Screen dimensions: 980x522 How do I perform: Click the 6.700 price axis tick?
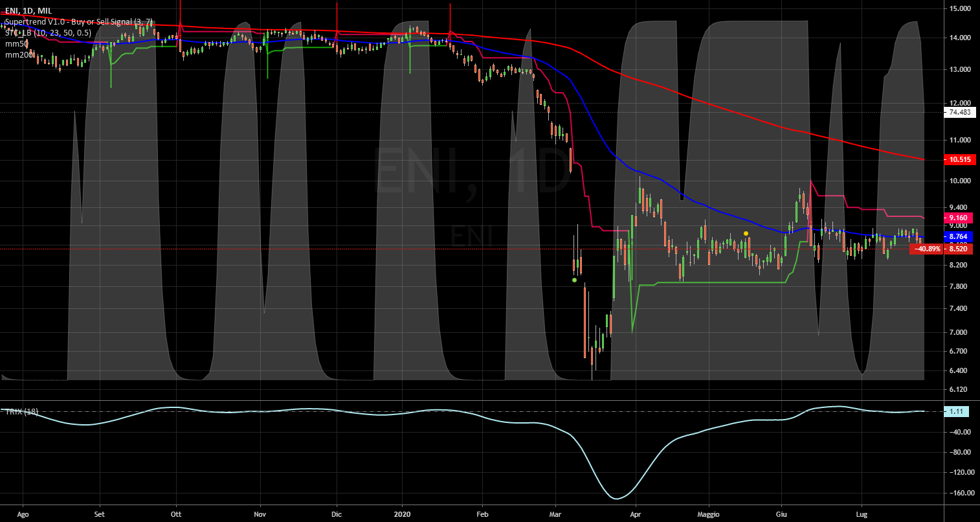(x=959, y=351)
